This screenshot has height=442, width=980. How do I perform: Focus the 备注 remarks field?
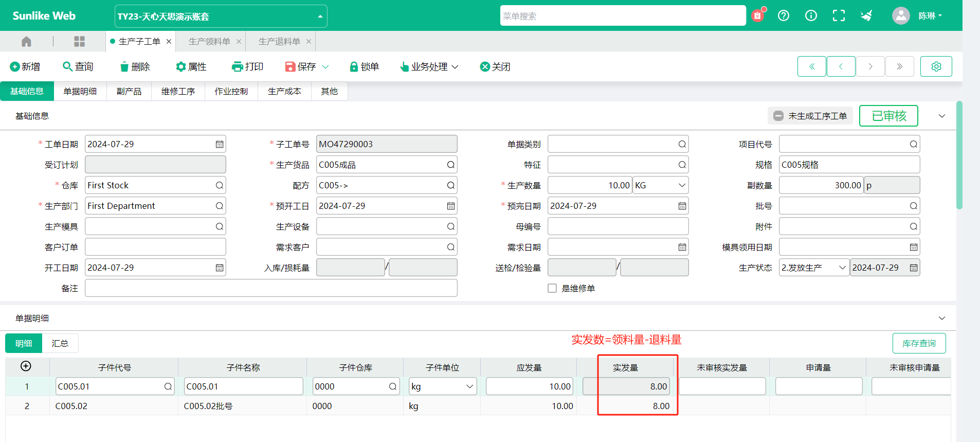tap(271, 288)
